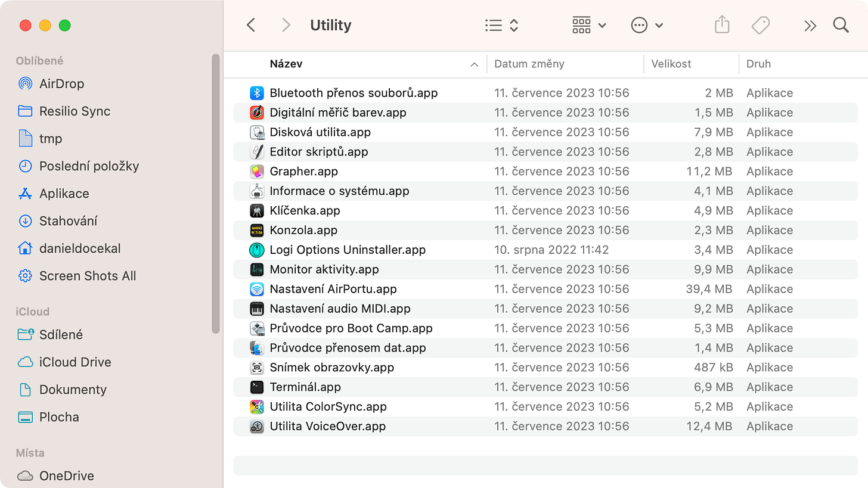Sort by Datum změny column header

[529, 64]
